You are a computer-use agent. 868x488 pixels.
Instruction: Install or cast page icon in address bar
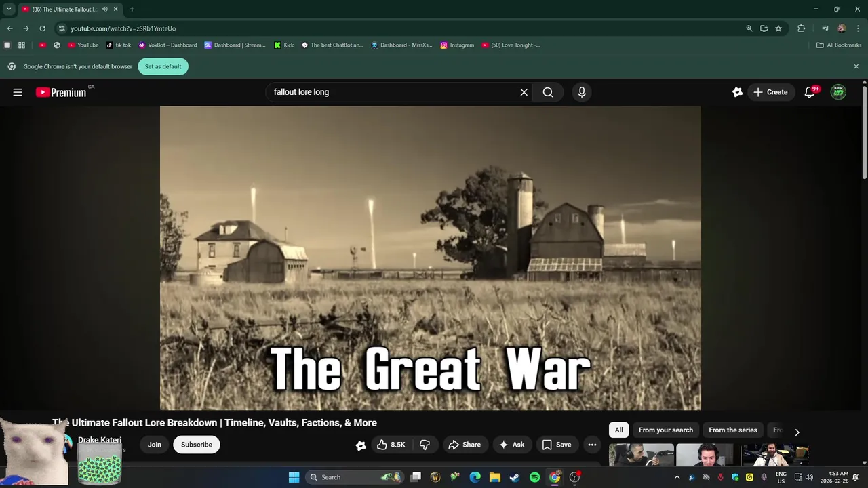pos(764,28)
